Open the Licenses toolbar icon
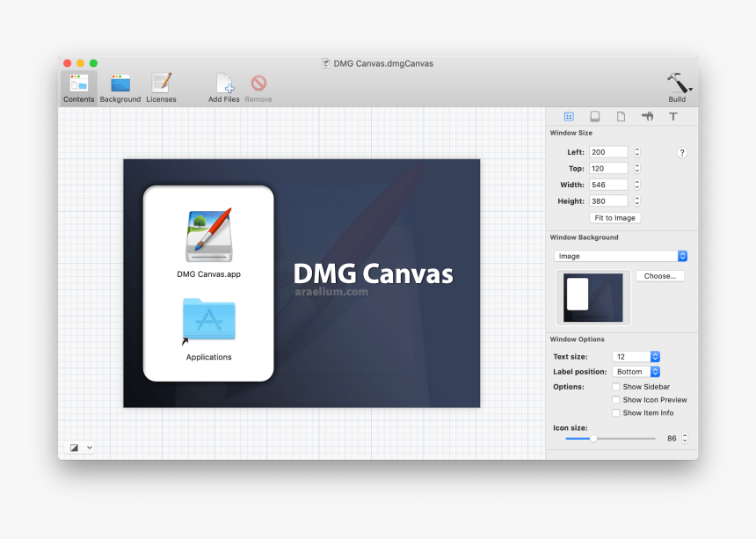Image resolution: width=756 pixels, height=539 pixels. click(x=161, y=84)
